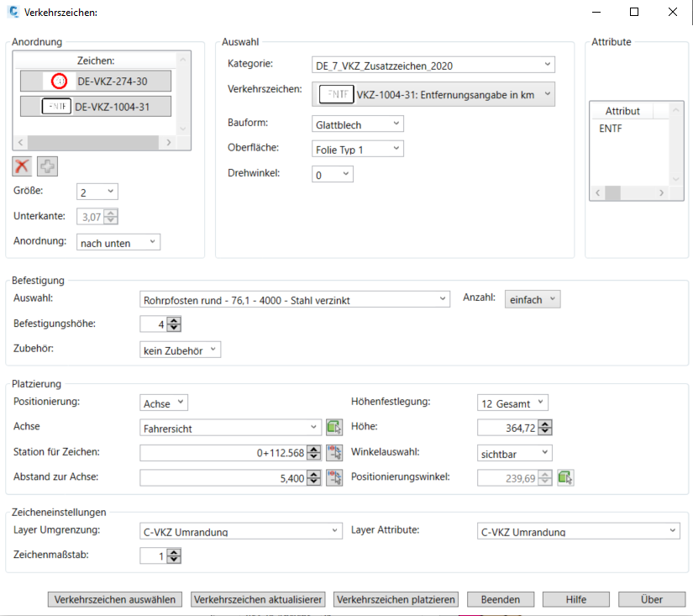Select the DE-VKZ-274-30 sign entry
The width and height of the screenshot is (693, 616).
(96, 81)
